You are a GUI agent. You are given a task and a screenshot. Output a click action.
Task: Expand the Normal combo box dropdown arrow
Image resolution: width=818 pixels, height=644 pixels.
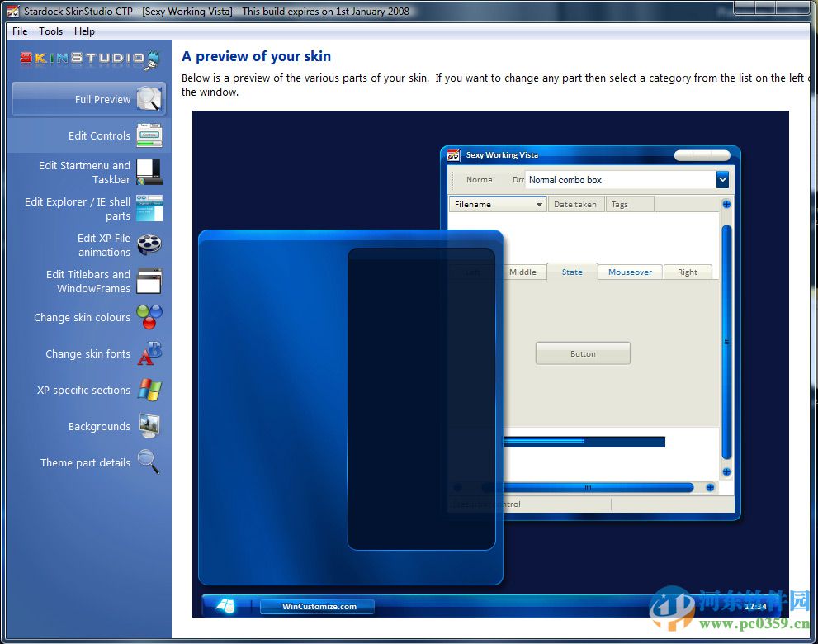(722, 180)
